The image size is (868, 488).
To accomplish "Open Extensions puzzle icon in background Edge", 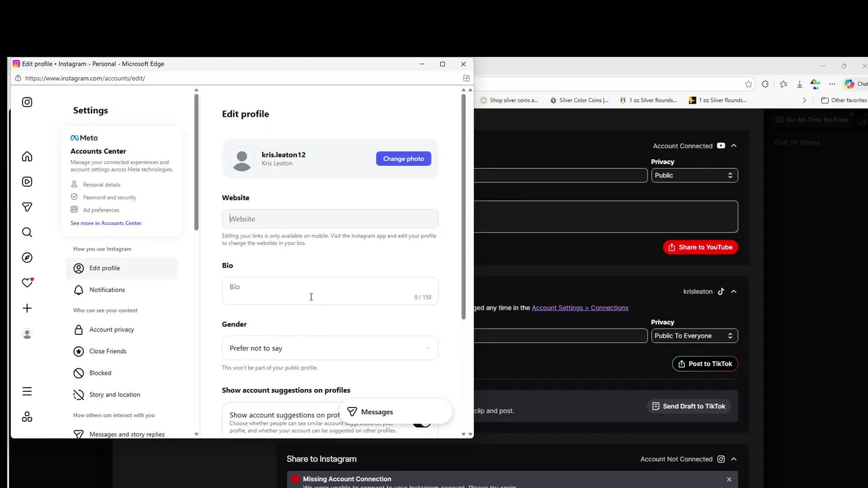I will click(x=766, y=84).
